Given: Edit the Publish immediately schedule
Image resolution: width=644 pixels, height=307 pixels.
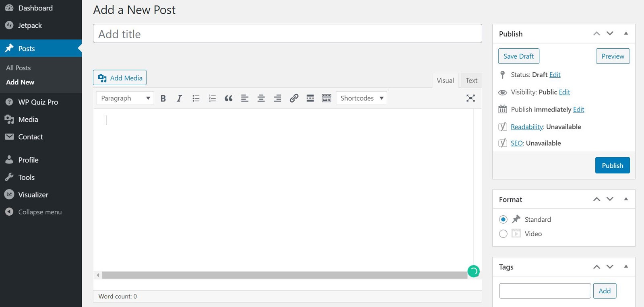Looking at the screenshot, I should point(578,109).
